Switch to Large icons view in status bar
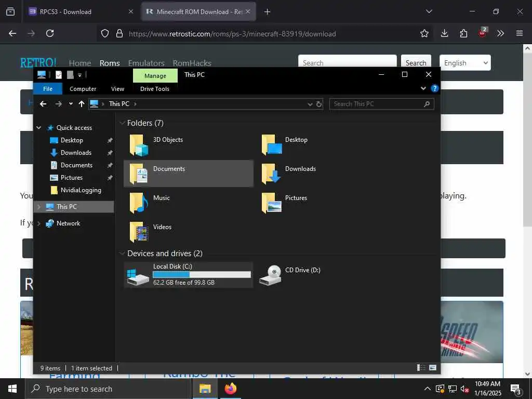 [433, 367]
